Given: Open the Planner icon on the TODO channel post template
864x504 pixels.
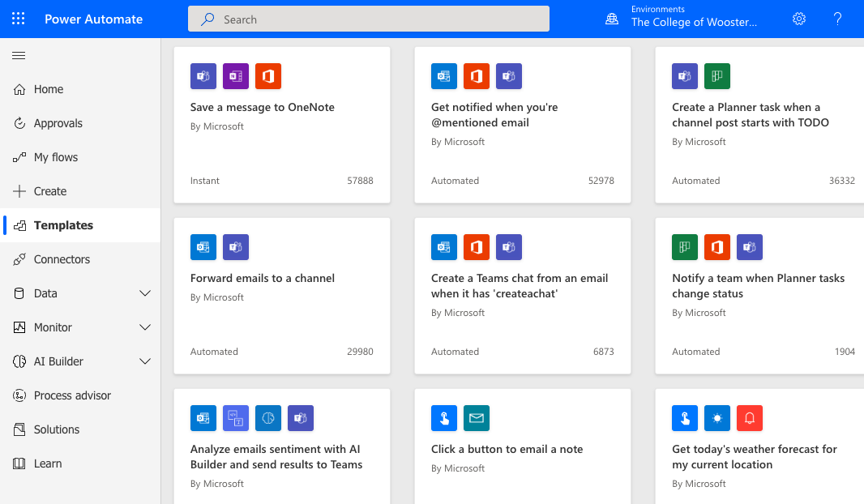Looking at the screenshot, I should (716, 76).
